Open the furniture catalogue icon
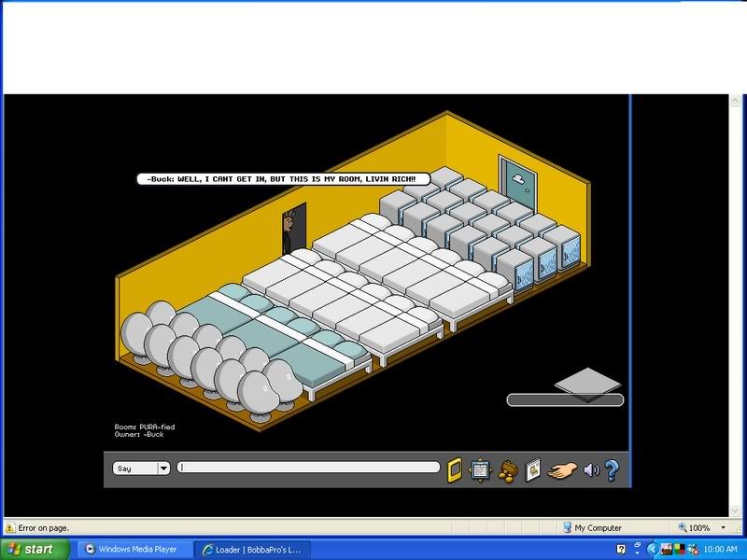Viewport: 747px width, 560px height. [532, 469]
